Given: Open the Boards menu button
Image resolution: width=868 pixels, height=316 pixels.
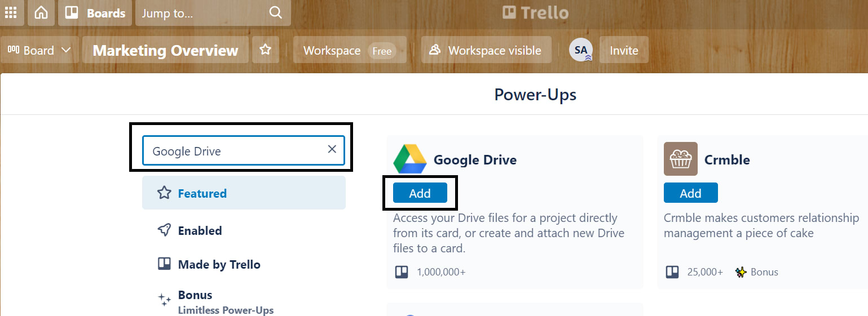Looking at the screenshot, I should pyautogui.click(x=95, y=12).
